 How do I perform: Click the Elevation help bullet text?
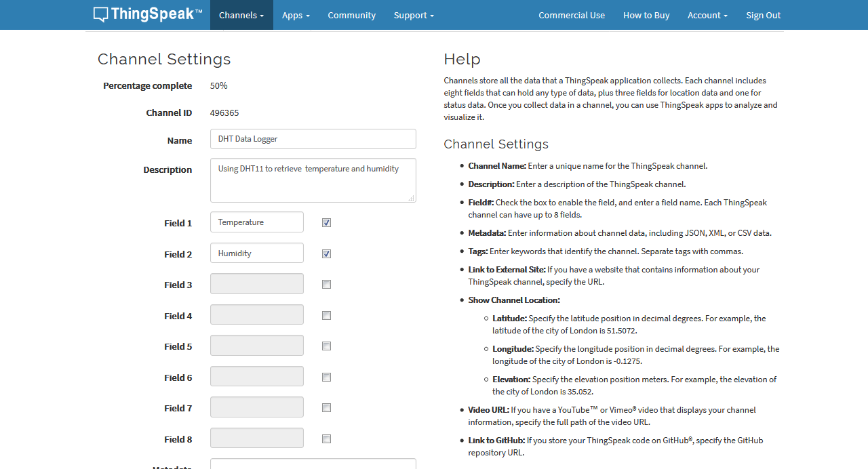coord(635,386)
